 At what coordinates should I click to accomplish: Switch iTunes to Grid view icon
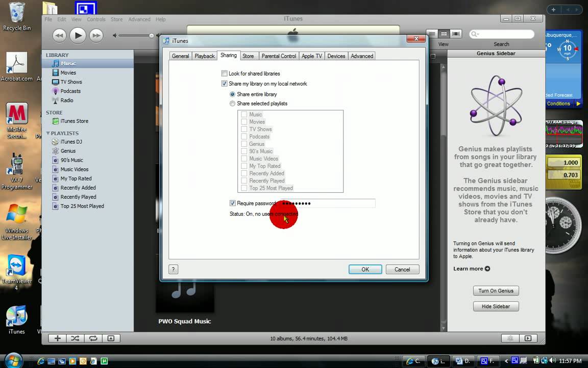point(444,34)
